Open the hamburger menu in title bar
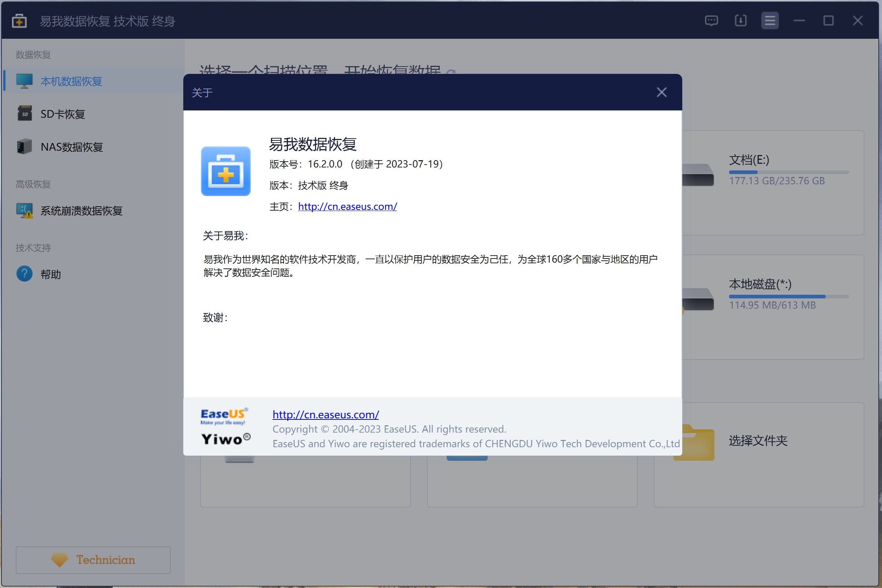The height and width of the screenshot is (588, 882). coord(770,20)
